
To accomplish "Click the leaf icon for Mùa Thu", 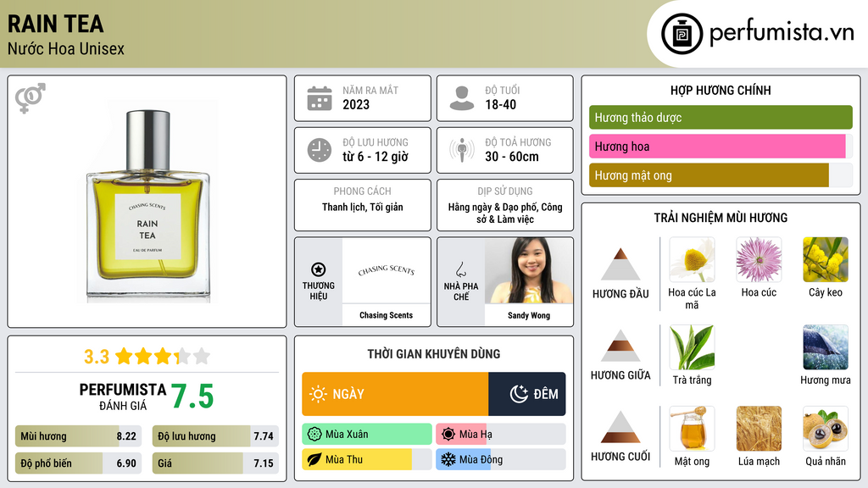I will (314, 460).
